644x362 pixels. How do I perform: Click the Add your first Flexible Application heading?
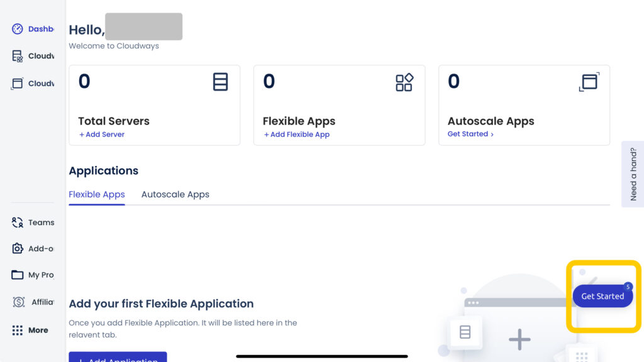coord(161,304)
